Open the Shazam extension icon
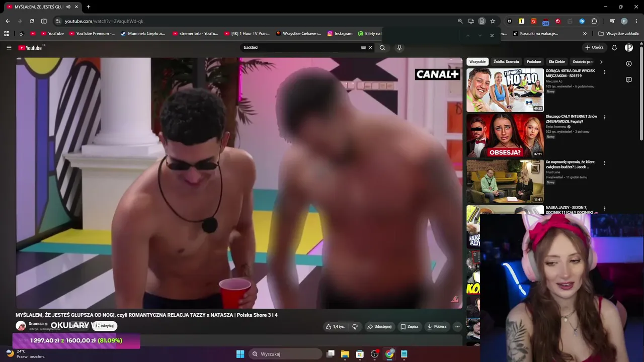 point(582,21)
